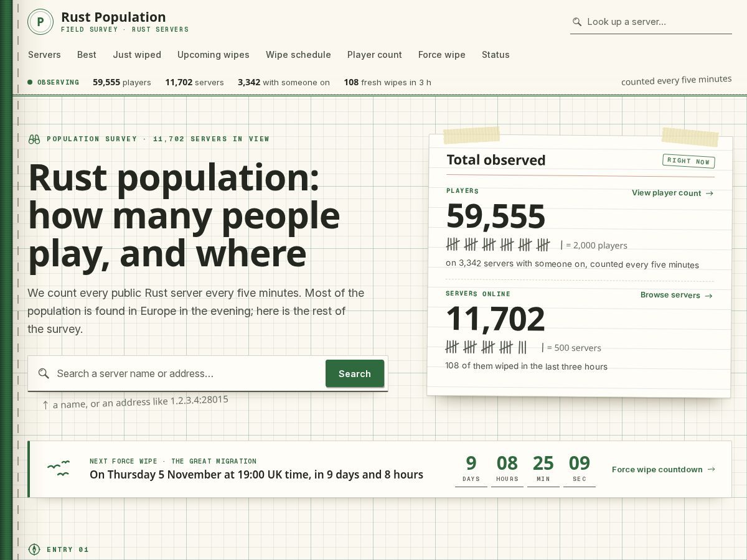The height and width of the screenshot is (560, 747).
Task: Click the 9 Days countdown cell
Action: coord(471,469)
